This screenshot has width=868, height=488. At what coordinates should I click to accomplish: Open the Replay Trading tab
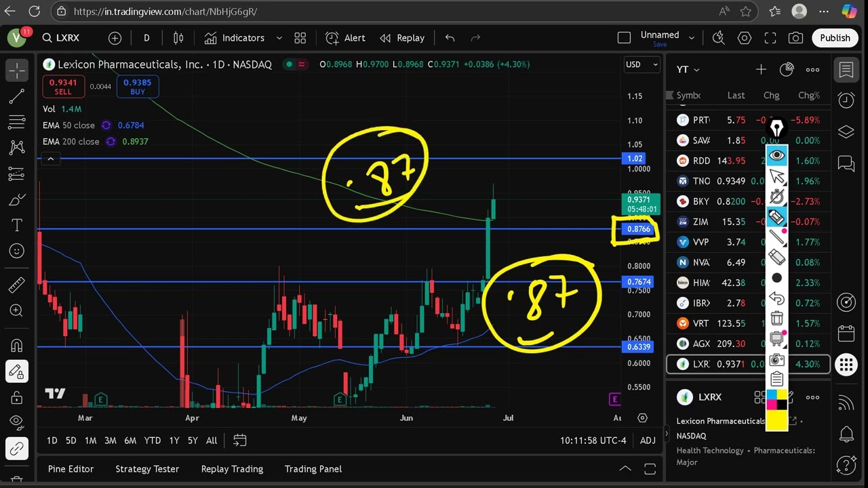tap(232, 469)
